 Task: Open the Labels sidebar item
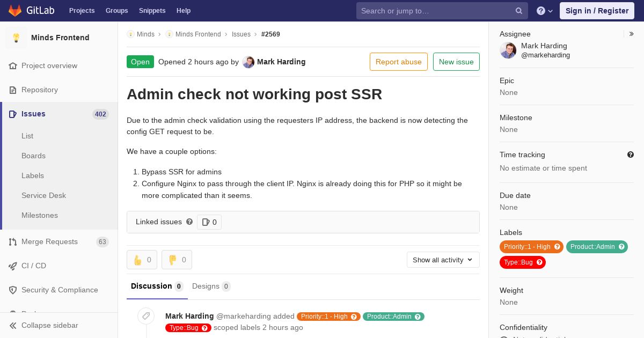pos(33,175)
